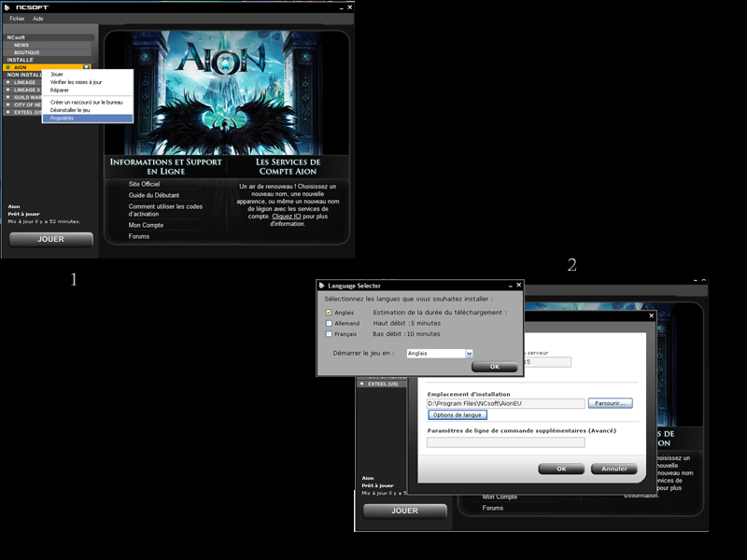Choose Jouer in the context menu
This screenshot has width=747, height=560.
57,75
